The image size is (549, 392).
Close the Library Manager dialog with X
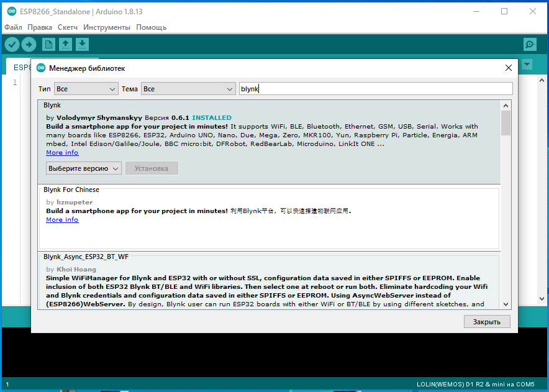coord(509,68)
